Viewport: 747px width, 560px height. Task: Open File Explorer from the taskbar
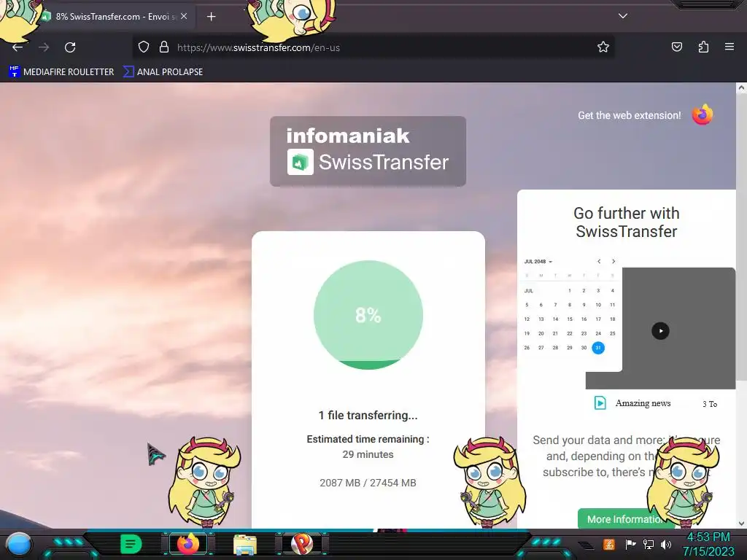tap(245, 544)
